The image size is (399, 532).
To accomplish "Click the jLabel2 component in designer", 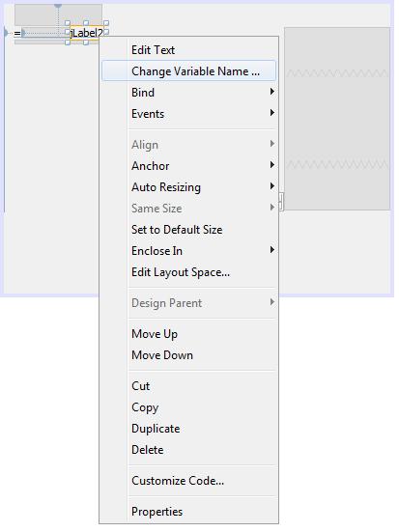I will (87, 33).
